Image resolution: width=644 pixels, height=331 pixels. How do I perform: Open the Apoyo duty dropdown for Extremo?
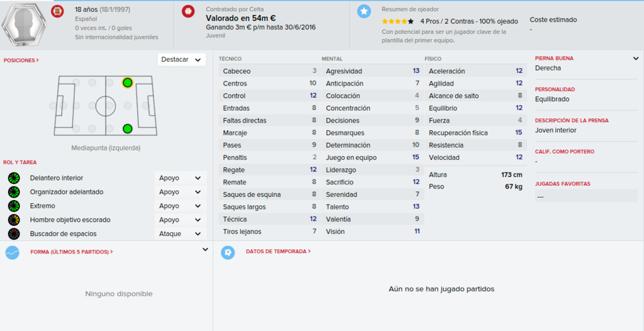180,206
